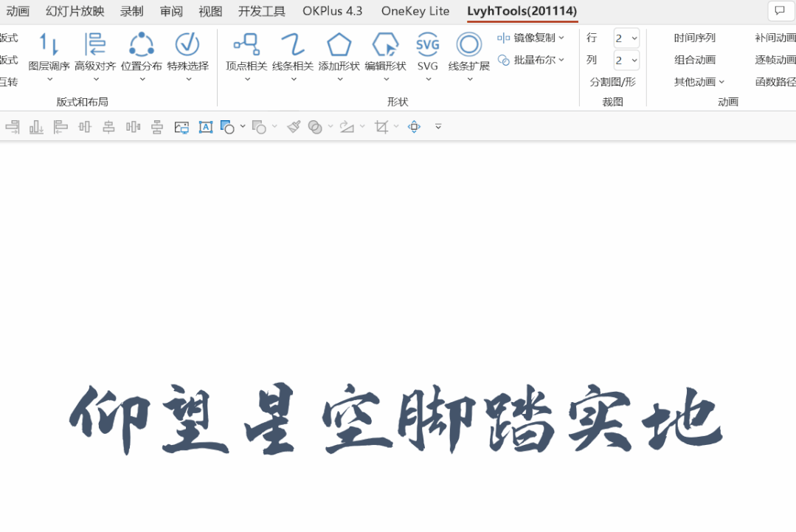Expand the 镜像复制 dropdown arrow
This screenshot has width=796, height=532.
pos(563,38)
